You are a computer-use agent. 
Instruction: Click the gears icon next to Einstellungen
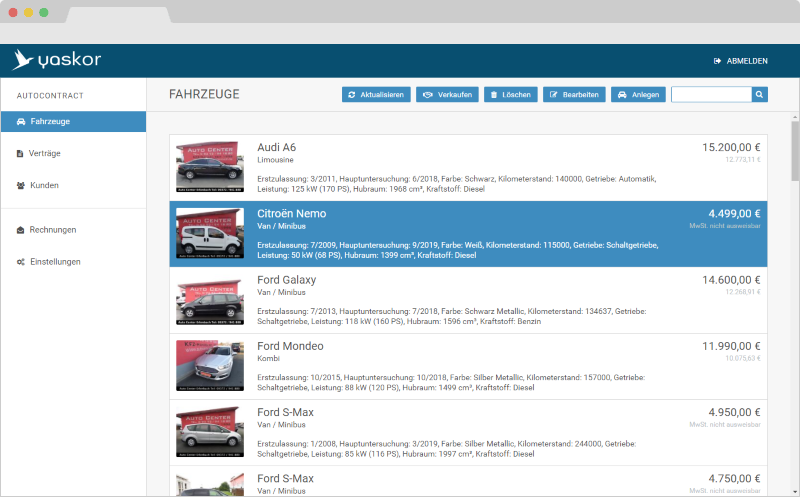pos(20,262)
